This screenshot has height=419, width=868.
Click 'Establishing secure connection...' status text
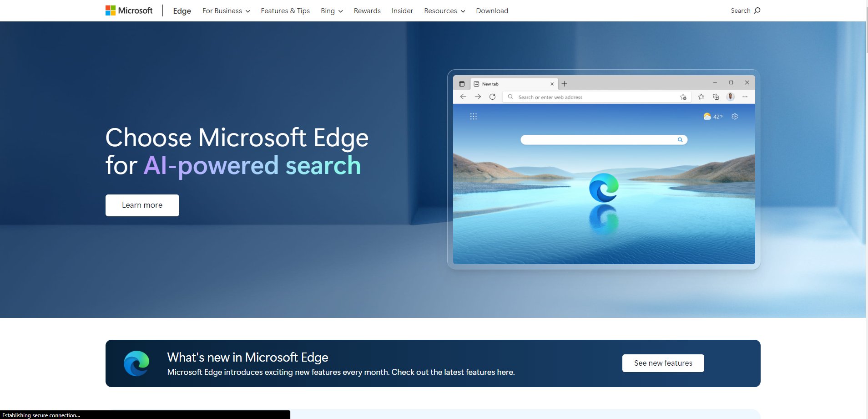coord(41,415)
